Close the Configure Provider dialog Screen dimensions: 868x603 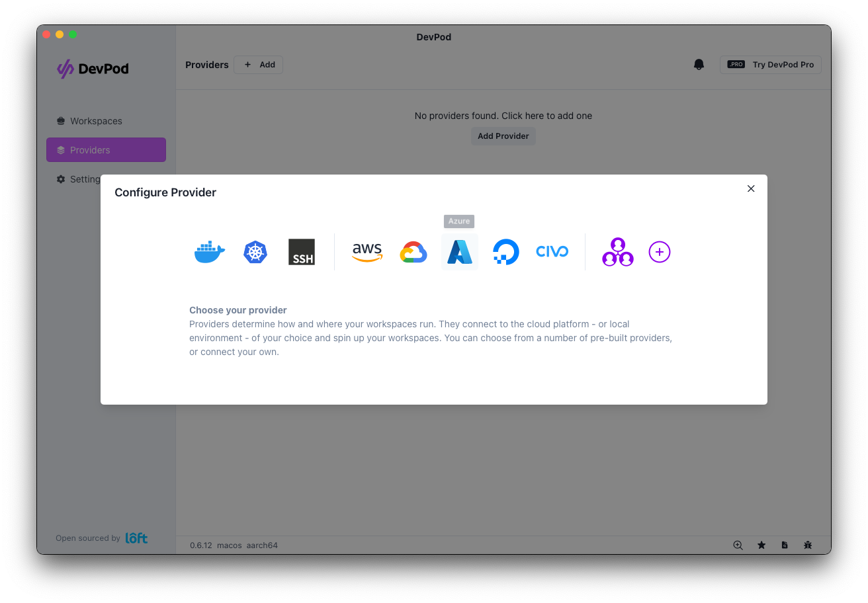coord(751,188)
